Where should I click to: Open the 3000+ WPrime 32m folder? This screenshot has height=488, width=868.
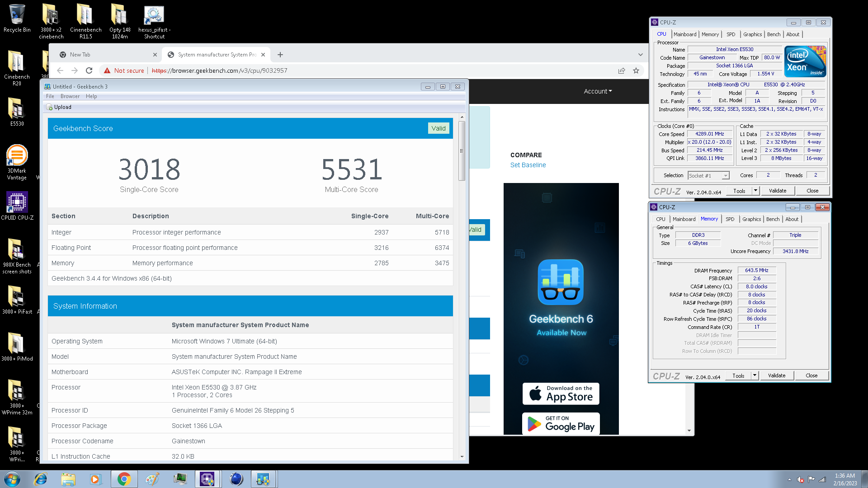pyautogui.click(x=17, y=397)
